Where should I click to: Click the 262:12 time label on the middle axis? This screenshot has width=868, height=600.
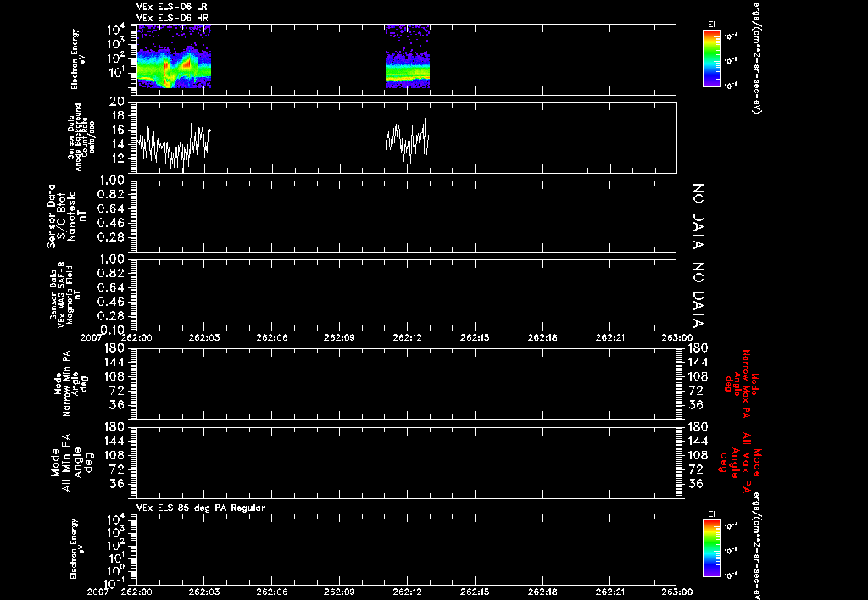pyautogui.click(x=408, y=337)
